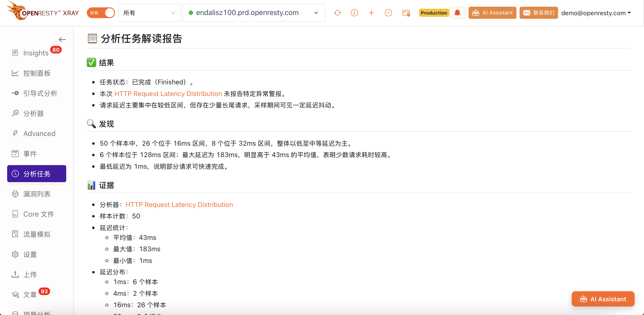Click the 设置 gear icon

click(15, 254)
